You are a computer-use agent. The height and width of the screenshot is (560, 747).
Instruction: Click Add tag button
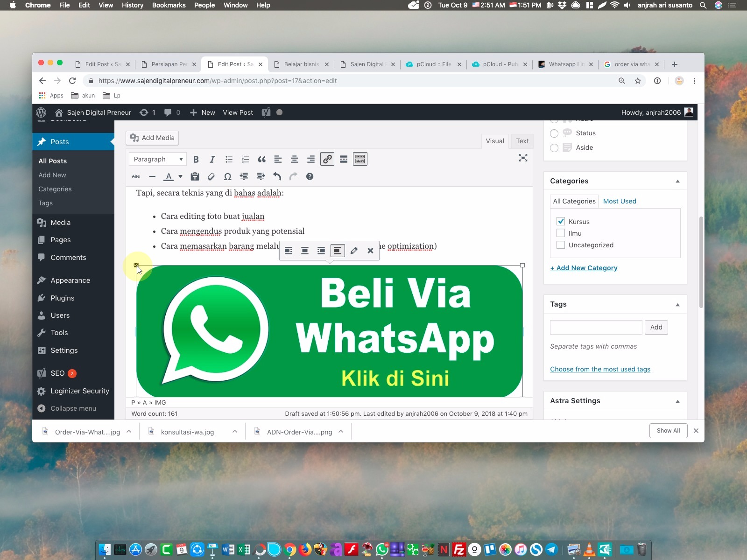pos(656,327)
